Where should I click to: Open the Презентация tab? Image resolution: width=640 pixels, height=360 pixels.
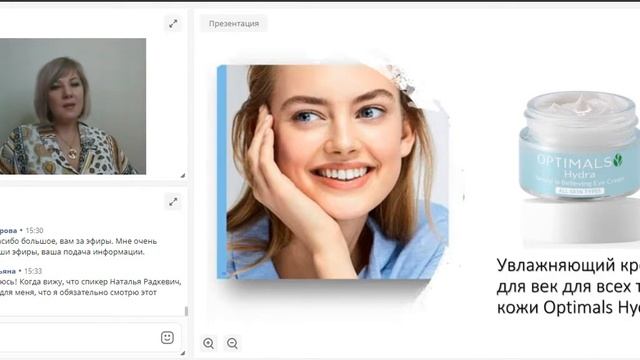[x=234, y=24]
